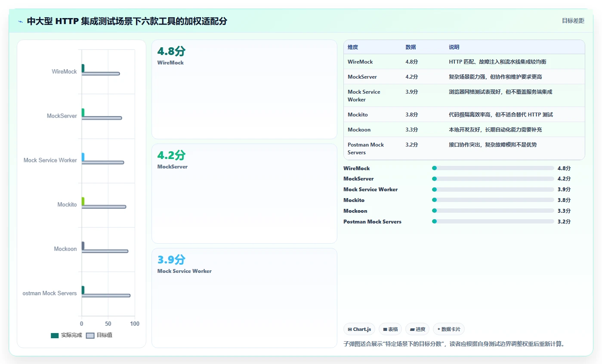Screen dimensions: 602x364
Task: Select the 3.9分 Mock Service Worker data card
Action: [x=244, y=298]
